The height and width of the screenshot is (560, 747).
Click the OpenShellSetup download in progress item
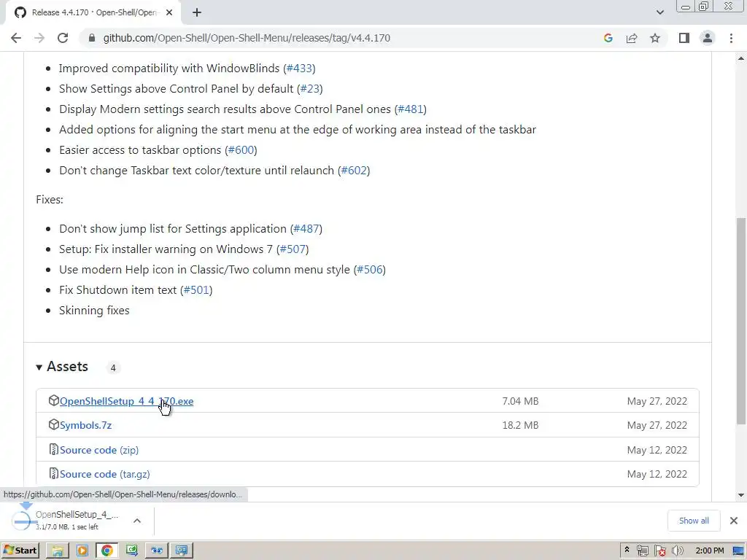coord(76,521)
